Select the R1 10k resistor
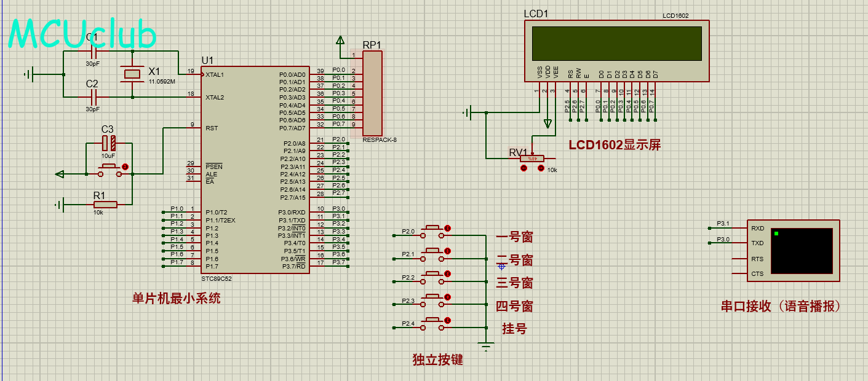868x381 pixels. point(105,204)
